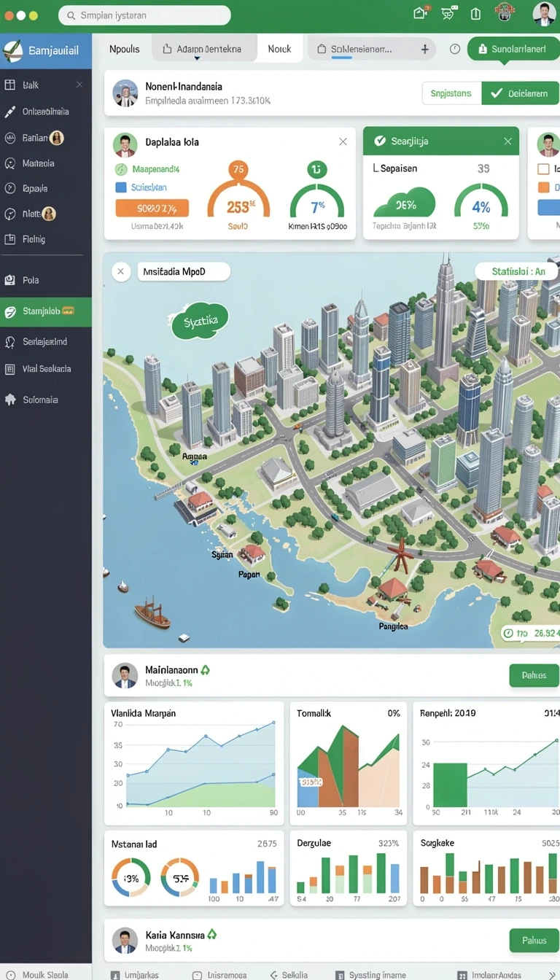Click the green Syzatika cloud on map
Viewport: 560px width, 980px height.
pos(199,321)
